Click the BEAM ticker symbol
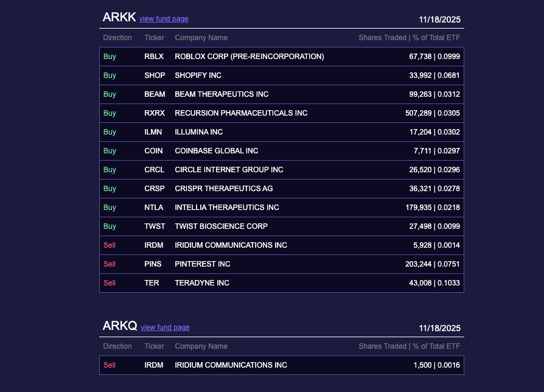This screenshot has width=544, height=392. 155,94
